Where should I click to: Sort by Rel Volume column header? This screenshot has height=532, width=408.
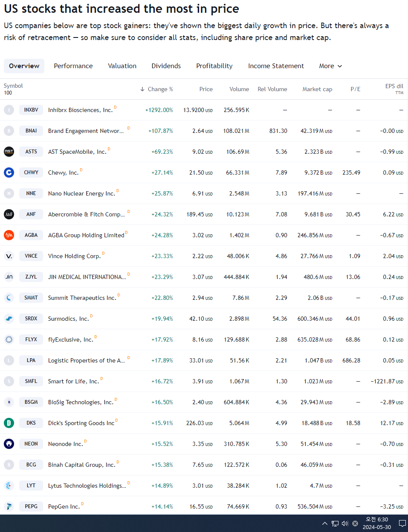272,89
